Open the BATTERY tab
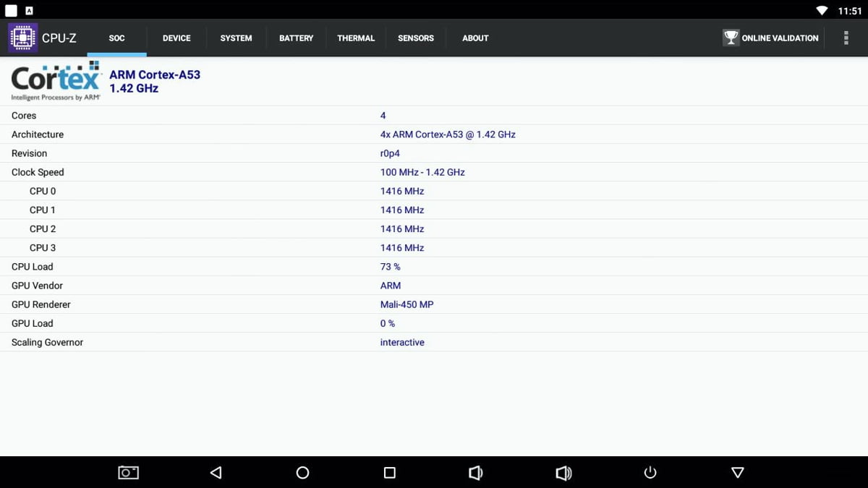This screenshot has width=868, height=488. (x=296, y=38)
